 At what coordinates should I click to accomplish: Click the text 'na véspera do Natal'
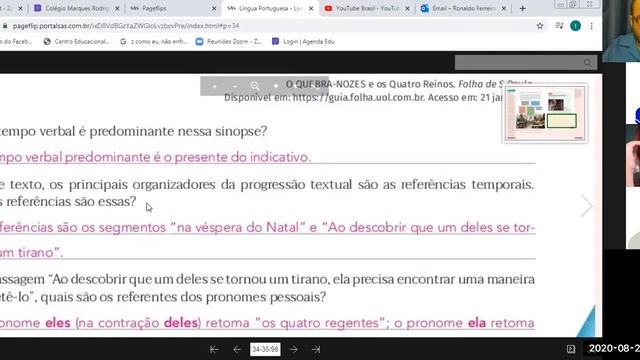238,227
